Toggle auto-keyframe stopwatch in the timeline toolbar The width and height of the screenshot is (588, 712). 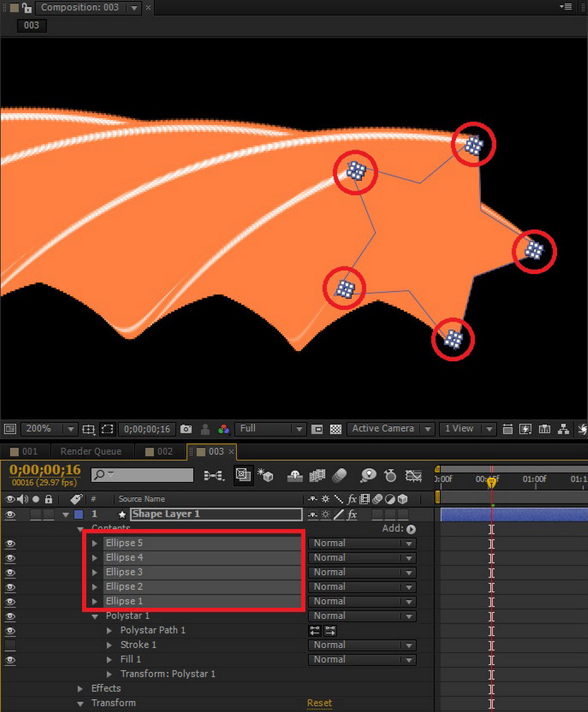391,475
